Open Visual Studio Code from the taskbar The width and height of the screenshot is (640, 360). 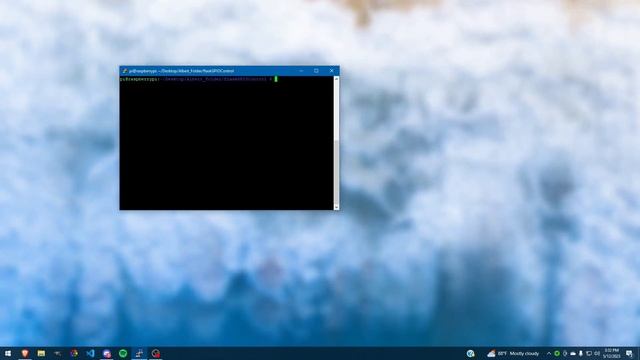[x=90, y=353]
